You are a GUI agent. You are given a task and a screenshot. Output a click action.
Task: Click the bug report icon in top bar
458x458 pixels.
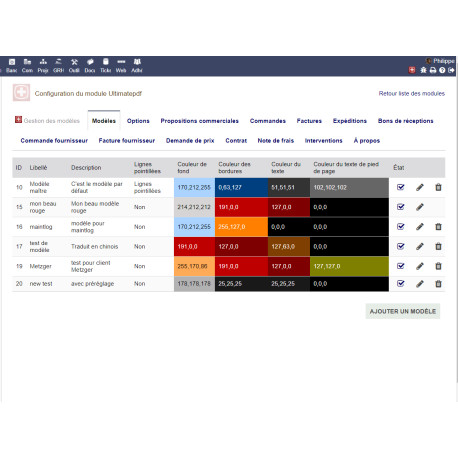(423, 70)
